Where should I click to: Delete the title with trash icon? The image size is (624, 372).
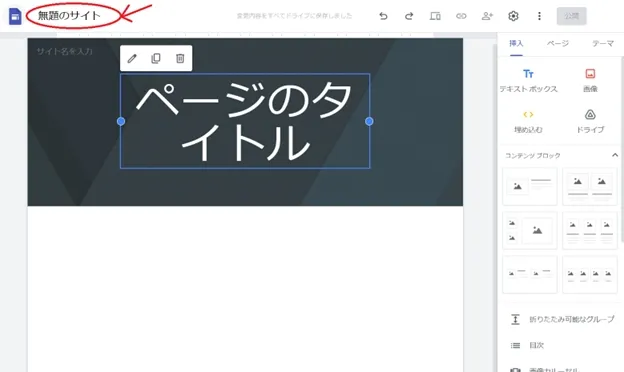(180, 58)
